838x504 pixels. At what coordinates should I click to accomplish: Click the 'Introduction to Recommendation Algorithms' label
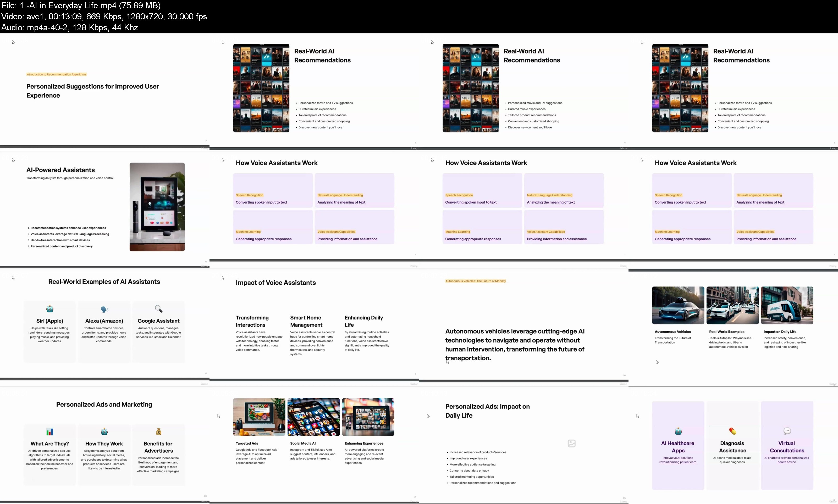click(56, 74)
